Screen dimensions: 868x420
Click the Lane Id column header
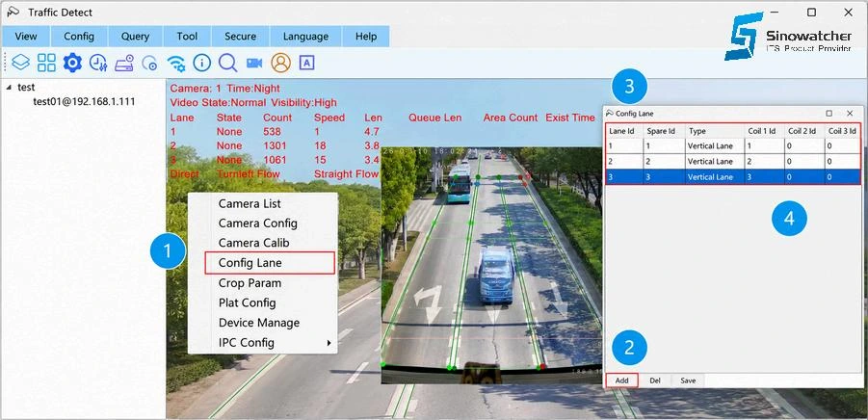coord(625,131)
